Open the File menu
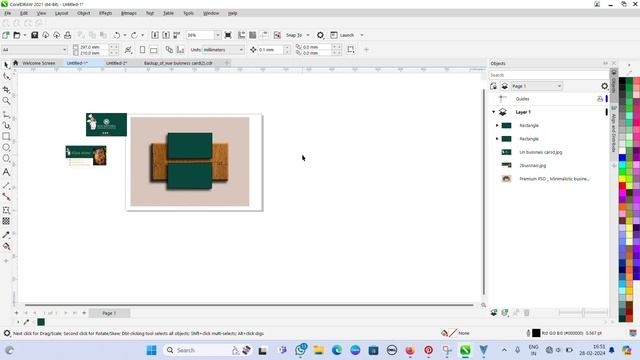Viewport: 640px width, 360px height. tap(8, 13)
